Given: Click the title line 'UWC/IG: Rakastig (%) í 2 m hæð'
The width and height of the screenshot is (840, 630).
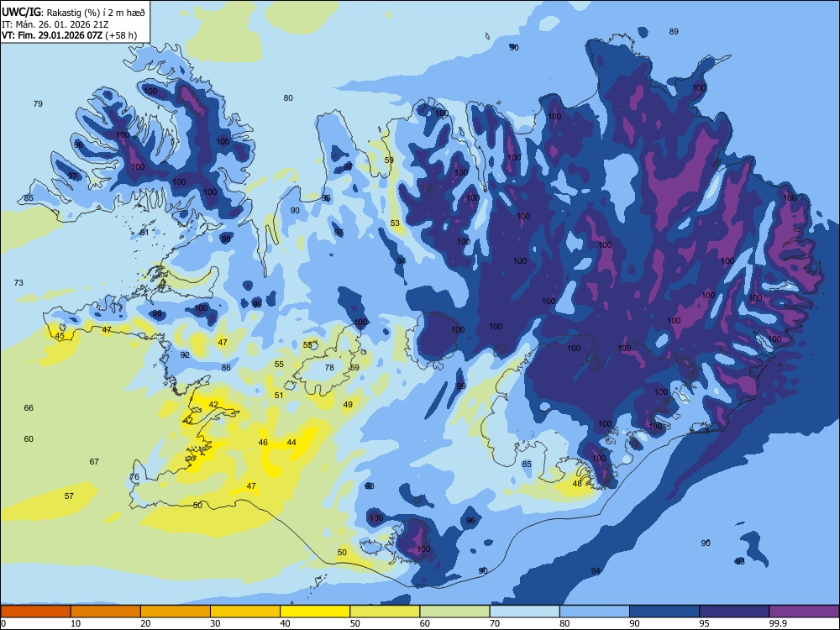Looking at the screenshot, I should (x=73, y=12).
